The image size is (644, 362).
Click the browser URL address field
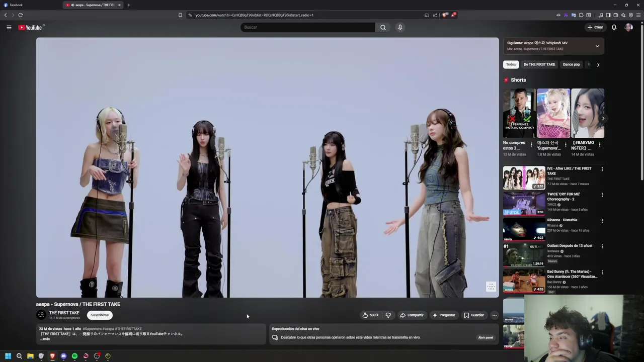click(304, 15)
